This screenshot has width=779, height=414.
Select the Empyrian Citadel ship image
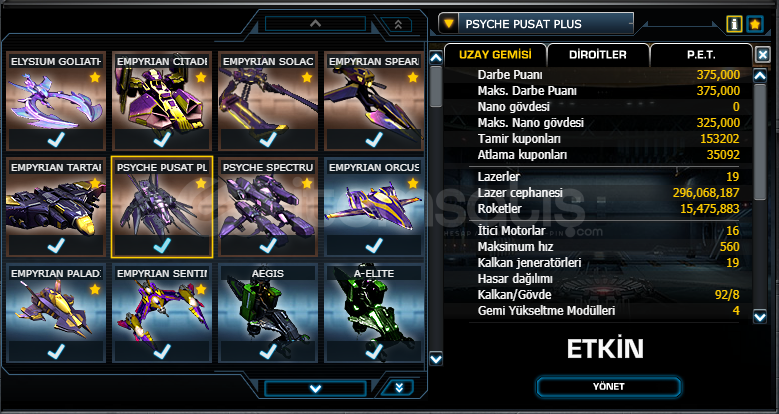pyautogui.click(x=162, y=98)
